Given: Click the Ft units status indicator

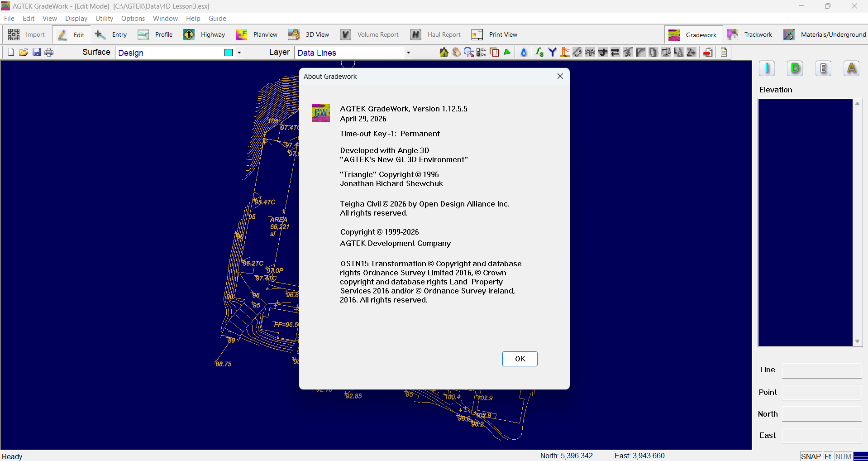Looking at the screenshot, I should [828, 456].
